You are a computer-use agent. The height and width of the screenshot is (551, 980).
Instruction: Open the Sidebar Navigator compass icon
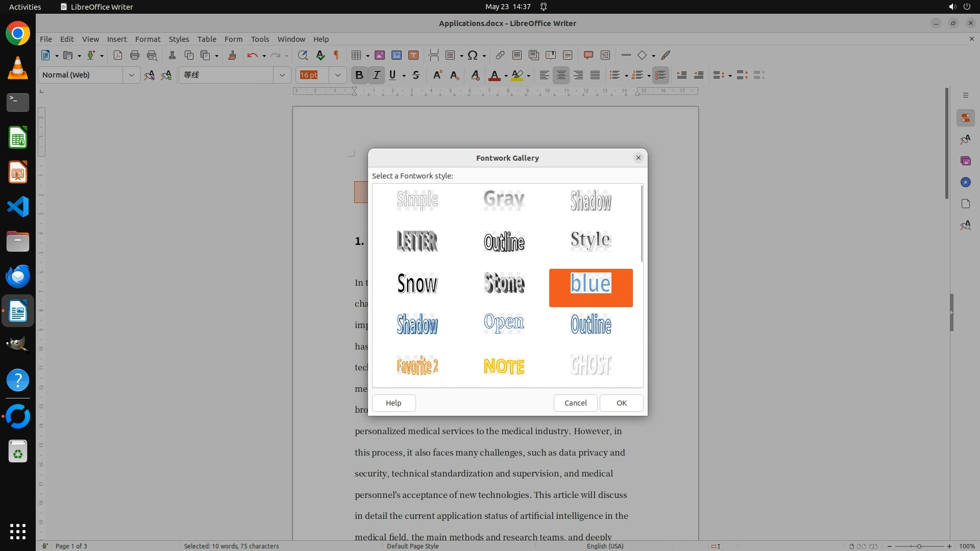point(965,182)
